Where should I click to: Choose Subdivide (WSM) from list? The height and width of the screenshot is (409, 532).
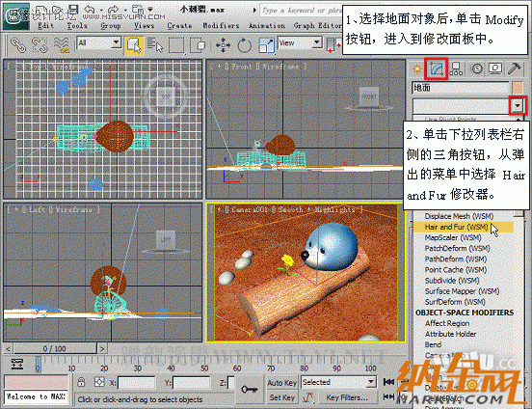[452, 281]
